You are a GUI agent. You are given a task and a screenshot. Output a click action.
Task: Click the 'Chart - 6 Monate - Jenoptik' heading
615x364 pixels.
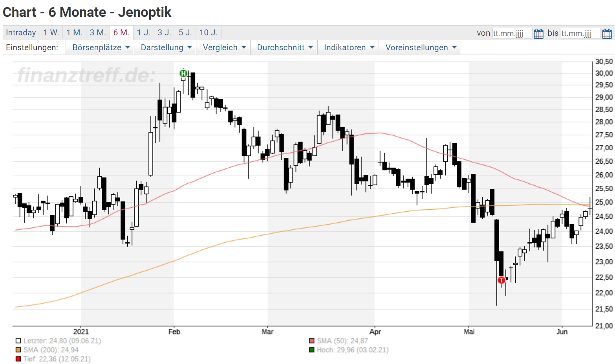[87, 12]
